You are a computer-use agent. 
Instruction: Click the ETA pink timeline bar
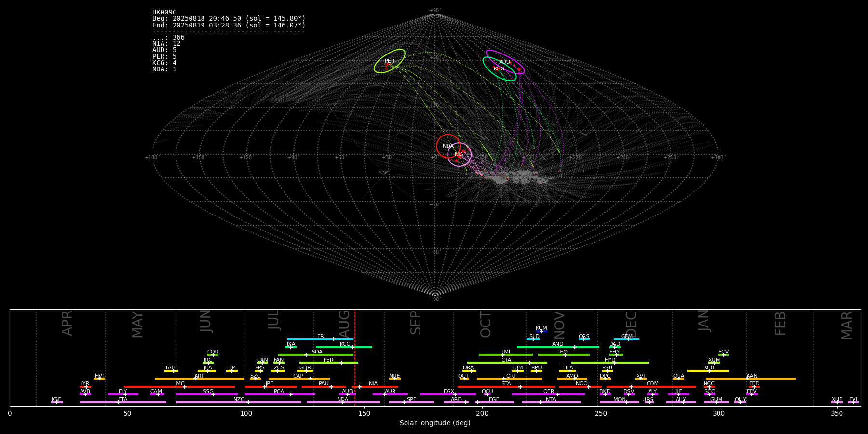tap(123, 402)
